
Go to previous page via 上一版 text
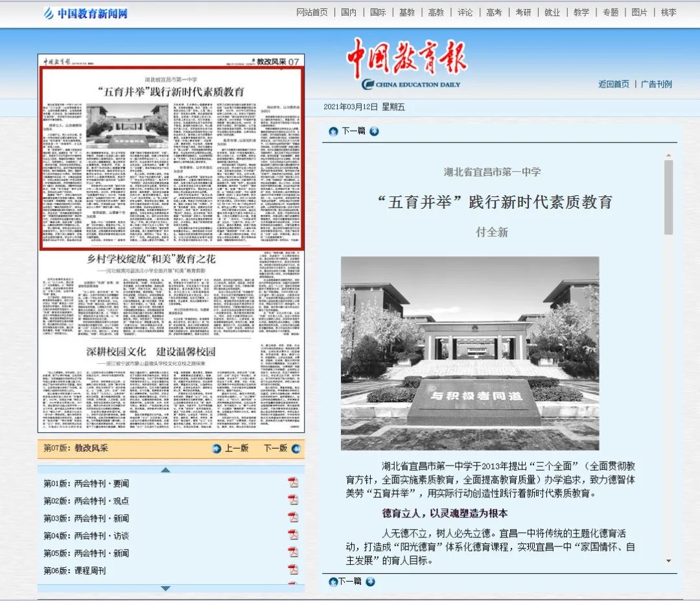click(237, 448)
